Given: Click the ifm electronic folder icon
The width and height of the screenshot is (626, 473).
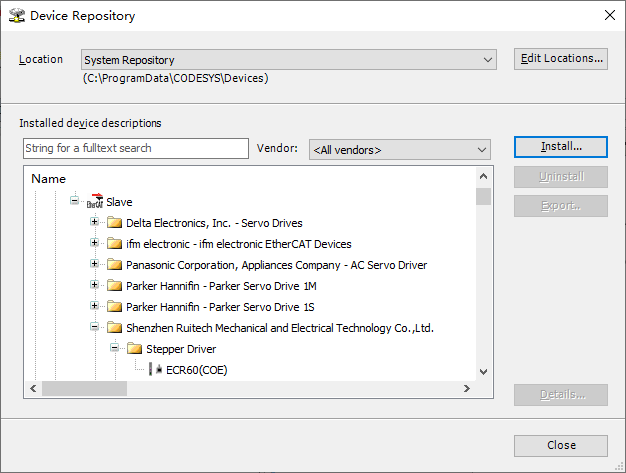Looking at the screenshot, I should tap(115, 243).
